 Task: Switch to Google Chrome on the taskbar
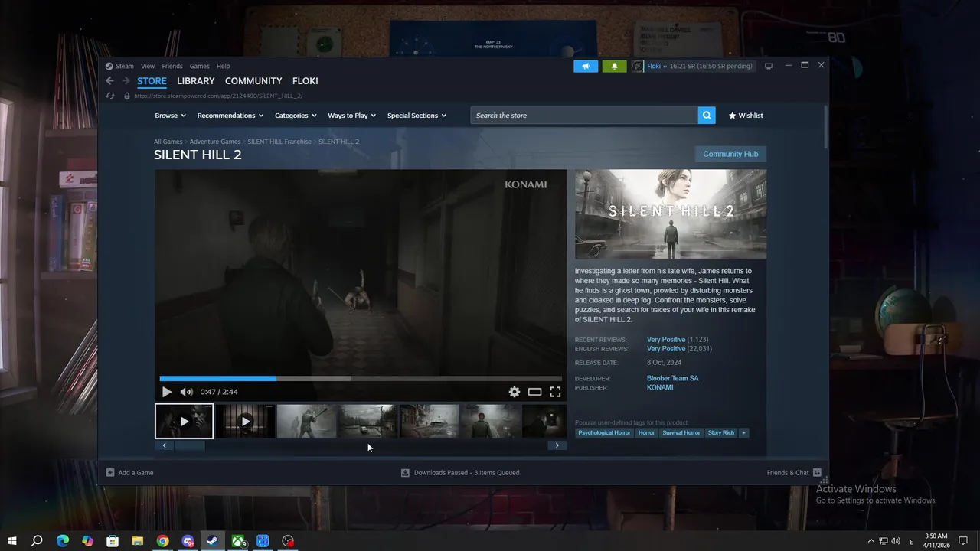162,541
